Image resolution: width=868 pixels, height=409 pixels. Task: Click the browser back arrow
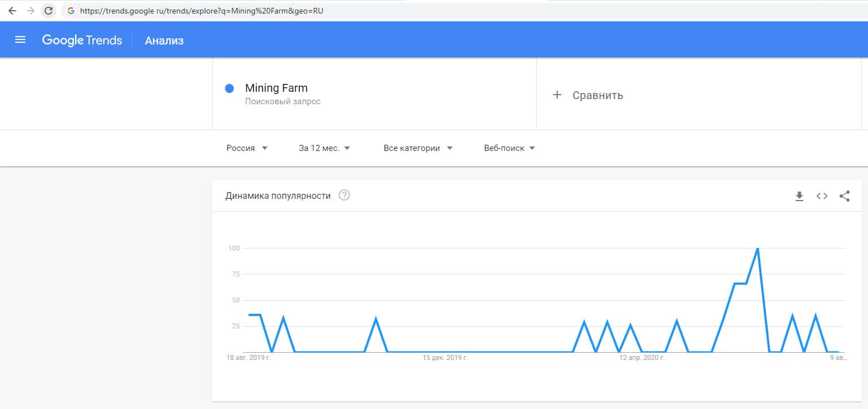[12, 11]
